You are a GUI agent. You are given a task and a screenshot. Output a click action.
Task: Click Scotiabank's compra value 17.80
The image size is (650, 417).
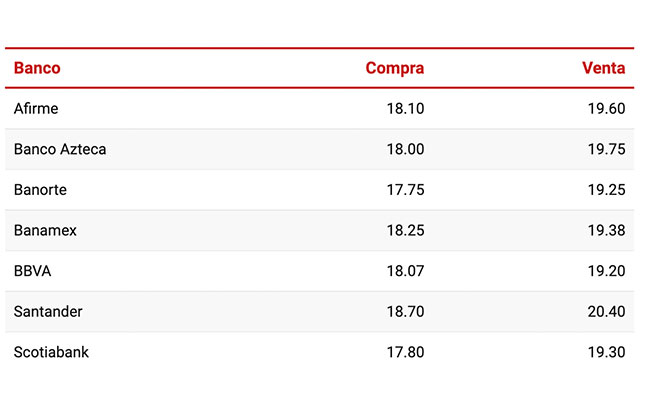point(405,352)
